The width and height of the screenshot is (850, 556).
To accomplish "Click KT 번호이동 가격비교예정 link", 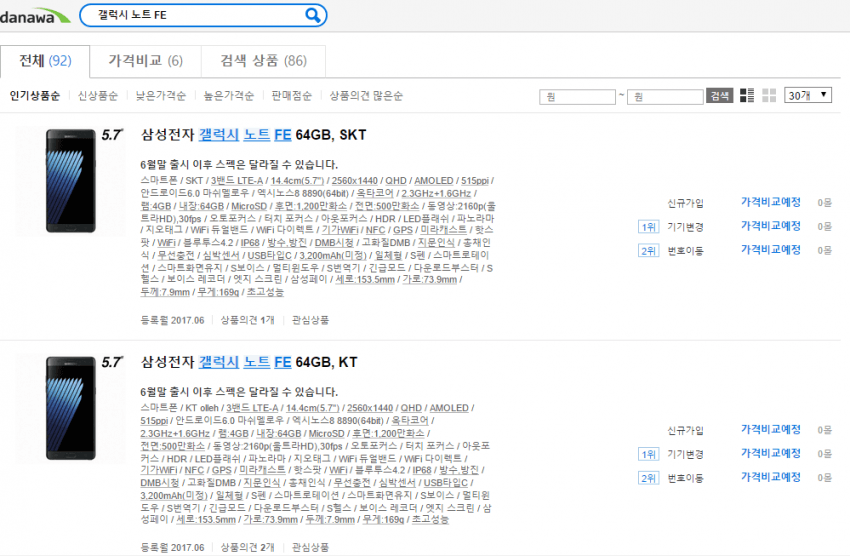I will [771, 477].
